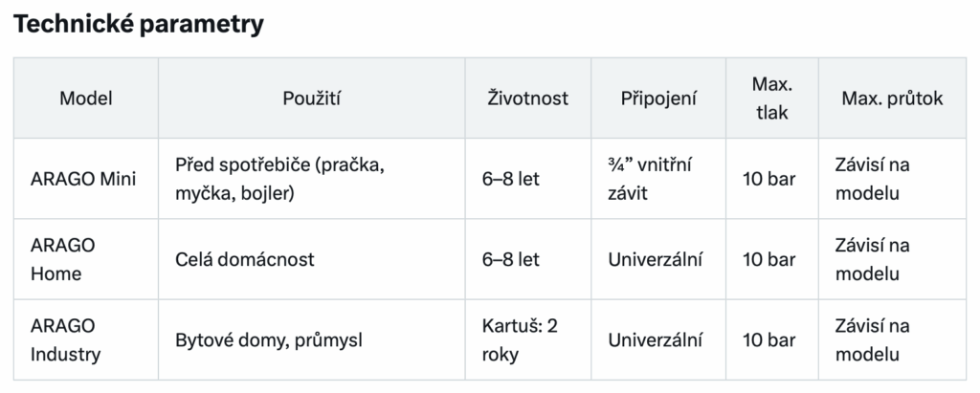Select the Model column header
980x393 pixels.
coord(85,98)
